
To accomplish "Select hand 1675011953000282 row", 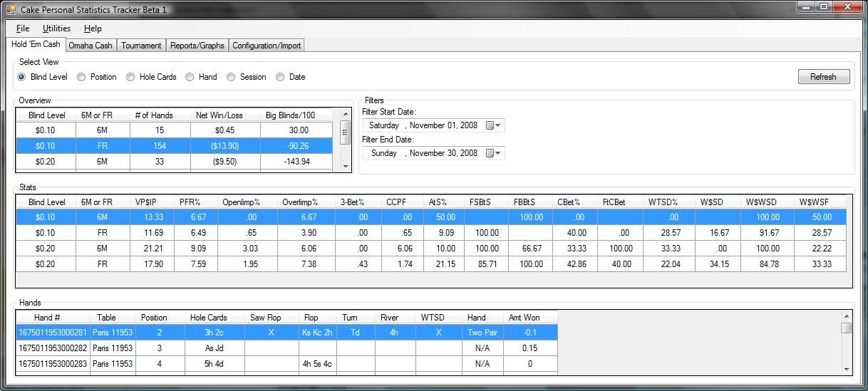I will point(286,348).
